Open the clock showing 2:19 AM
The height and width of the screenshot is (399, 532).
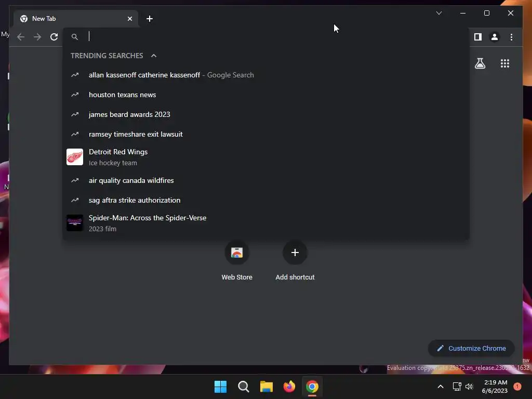pos(495,387)
